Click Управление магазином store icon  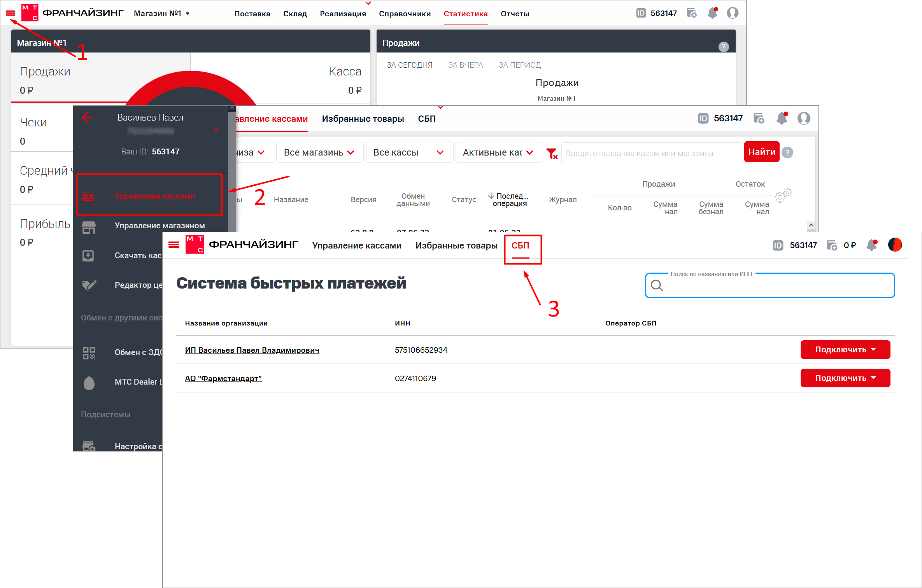[x=89, y=227]
